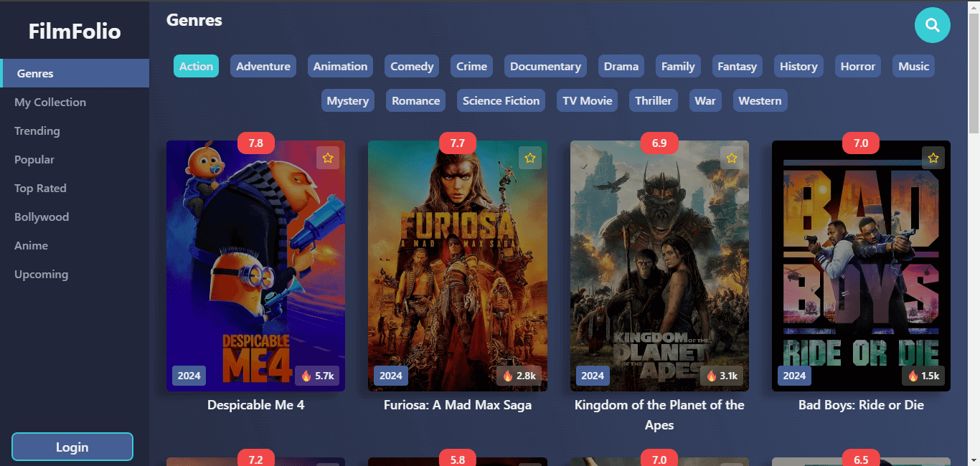Image resolution: width=980 pixels, height=466 pixels.
Task: Select the Documentary genre filter
Action: pos(545,66)
